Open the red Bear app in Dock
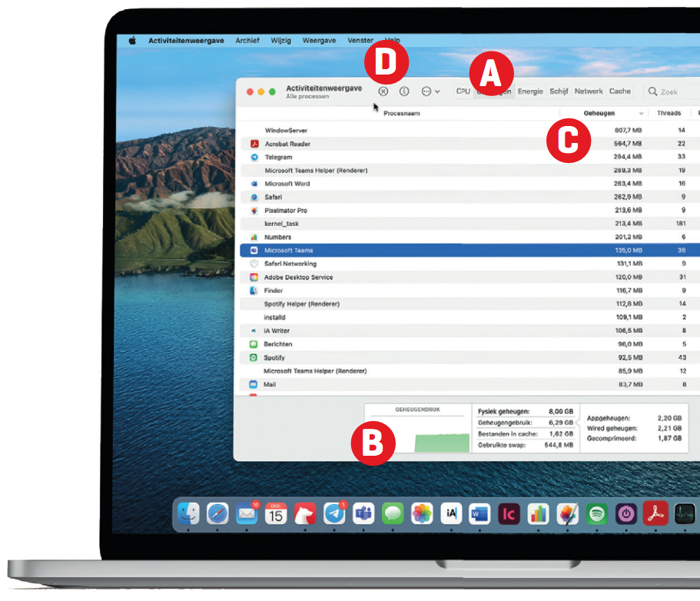Image resolution: width=700 pixels, height=601 pixels. click(x=305, y=513)
